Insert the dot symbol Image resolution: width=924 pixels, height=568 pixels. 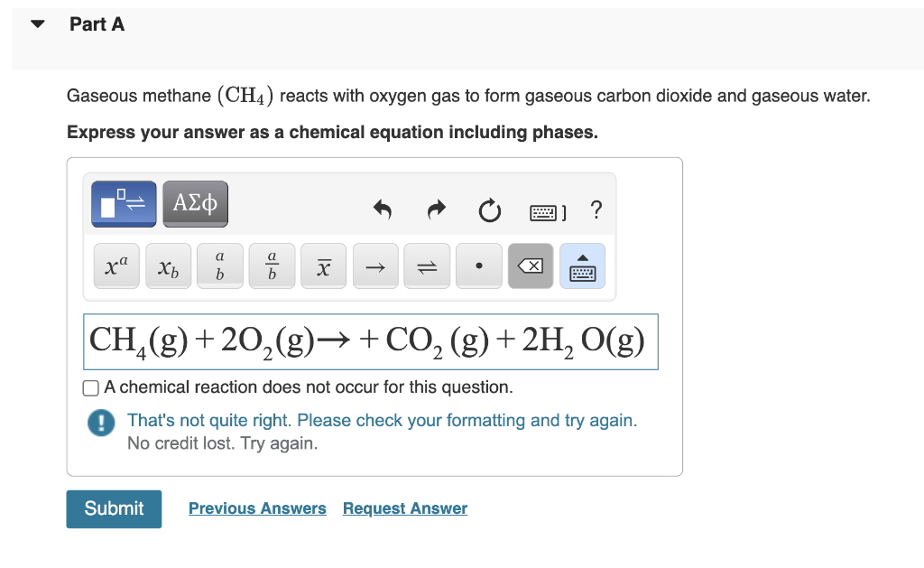478,266
